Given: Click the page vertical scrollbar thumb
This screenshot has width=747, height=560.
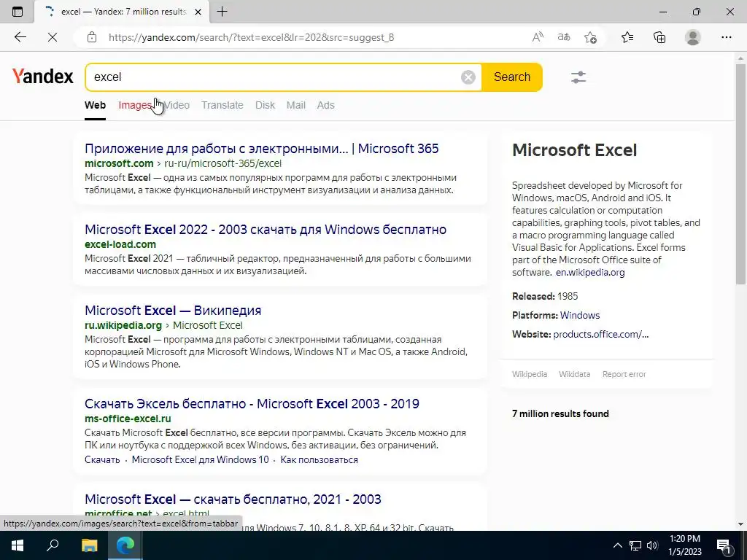Looking at the screenshot, I should click(x=740, y=174).
